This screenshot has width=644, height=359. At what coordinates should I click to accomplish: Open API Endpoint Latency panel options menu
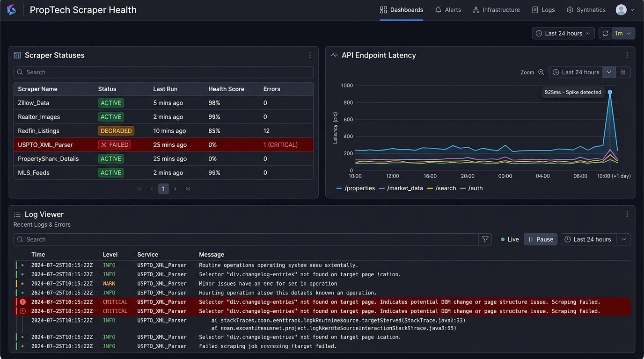(x=627, y=55)
